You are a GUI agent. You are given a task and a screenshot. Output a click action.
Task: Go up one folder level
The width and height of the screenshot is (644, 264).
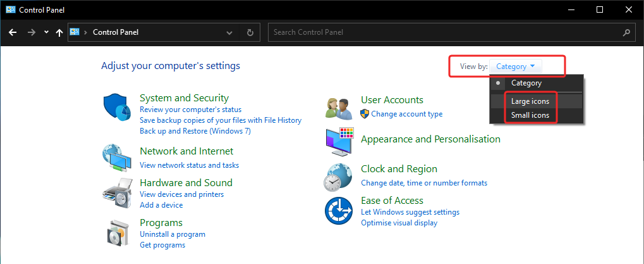pos(59,32)
